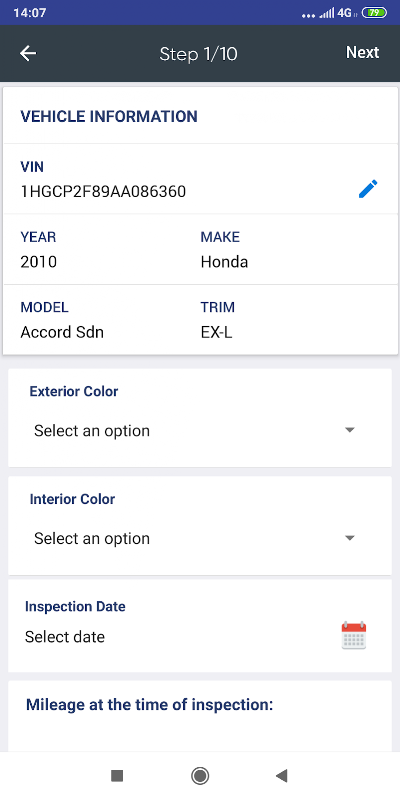Viewport: 400px width, 800px height.
Task: Tap the Android recent apps square button
Action: (x=117, y=776)
